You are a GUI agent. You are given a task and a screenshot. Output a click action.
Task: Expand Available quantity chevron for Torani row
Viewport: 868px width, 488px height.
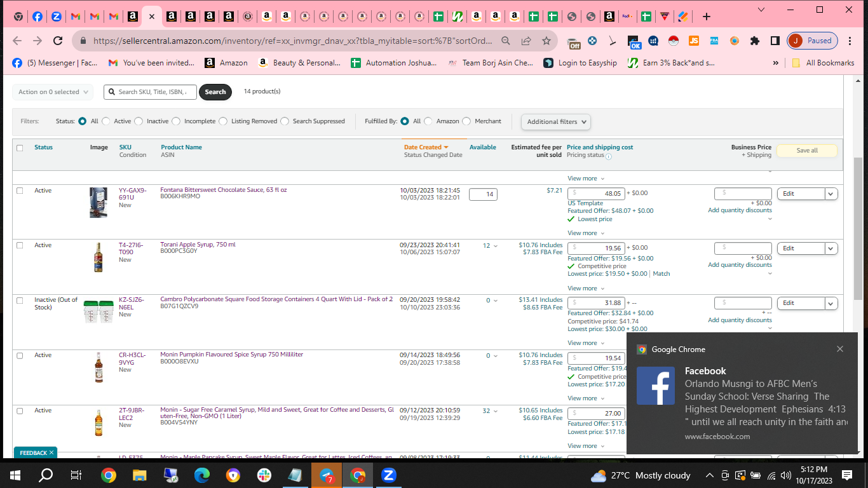496,246
